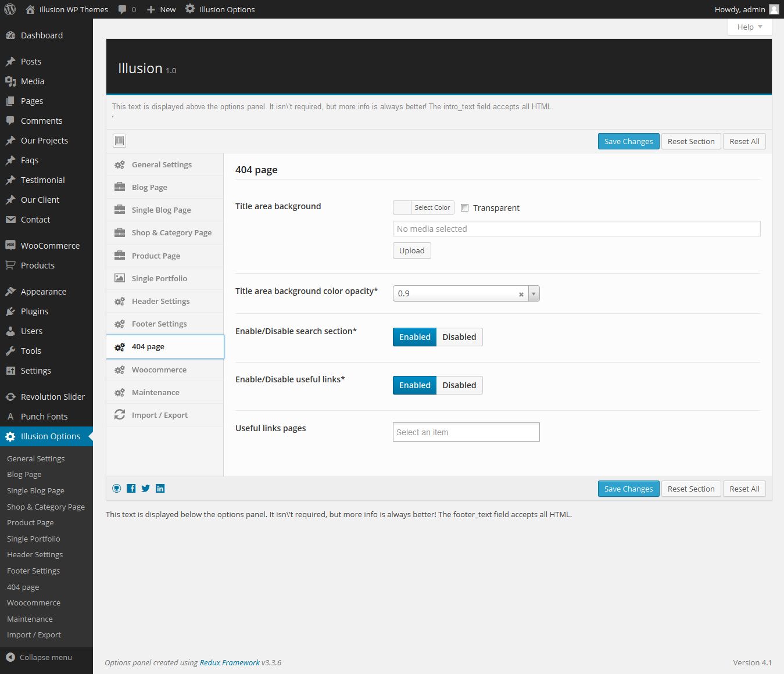The height and width of the screenshot is (674, 784).
Task: Set useful links to Disabled
Action: (x=459, y=385)
